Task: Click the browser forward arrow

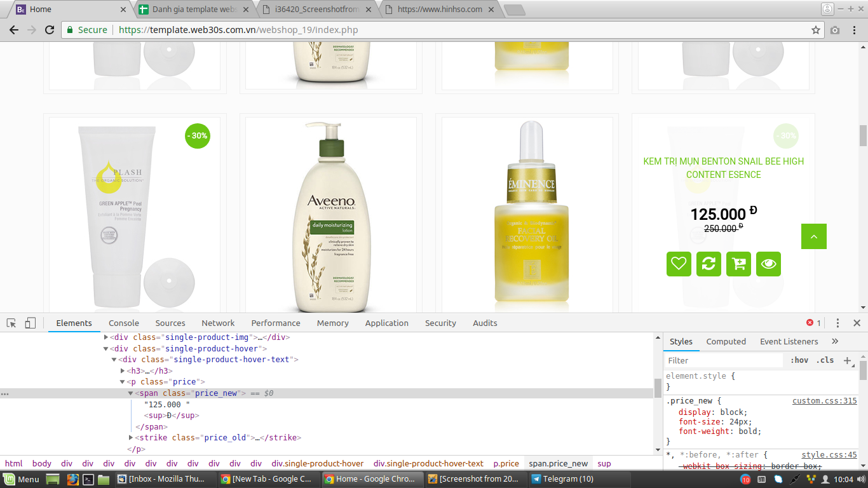Action: tap(32, 30)
